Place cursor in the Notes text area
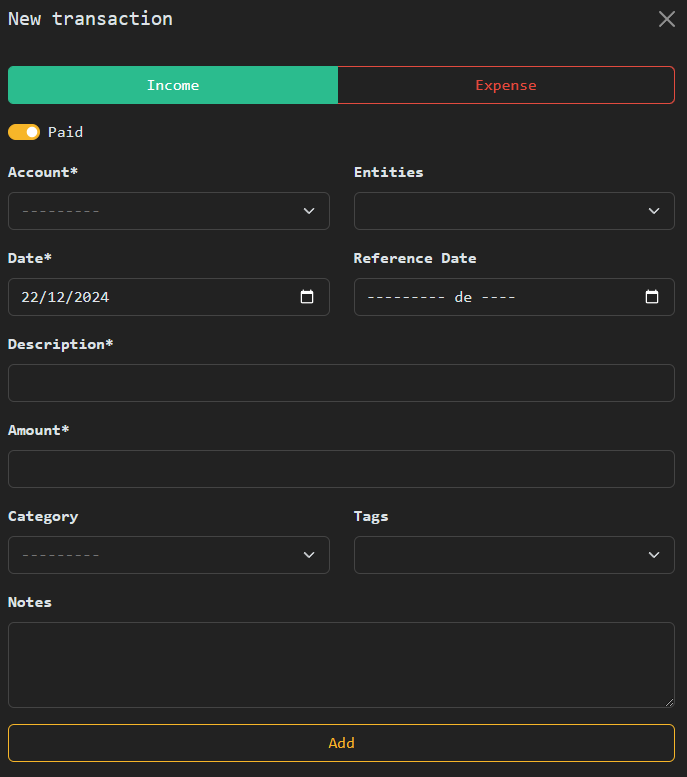The image size is (687, 777). point(341,665)
